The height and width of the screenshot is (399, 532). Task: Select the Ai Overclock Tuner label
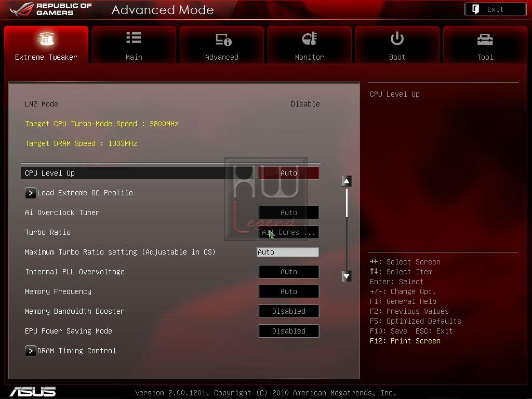(62, 212)
